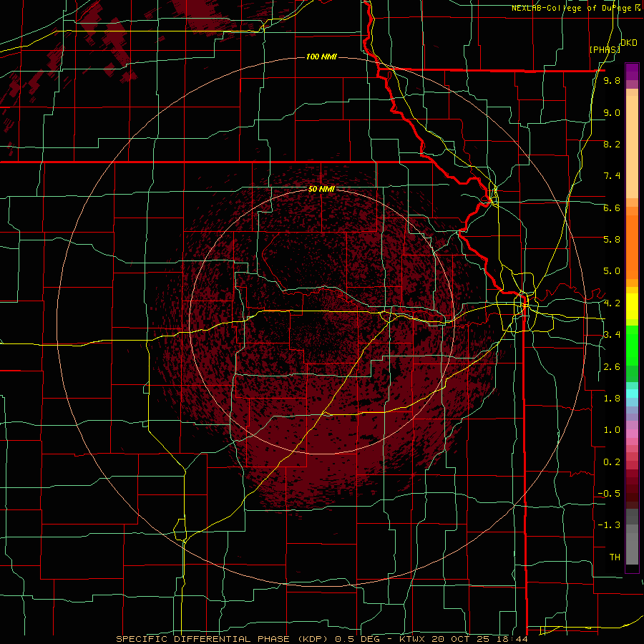Pick the yellow band of the color bar

click(x=632, y=306)
